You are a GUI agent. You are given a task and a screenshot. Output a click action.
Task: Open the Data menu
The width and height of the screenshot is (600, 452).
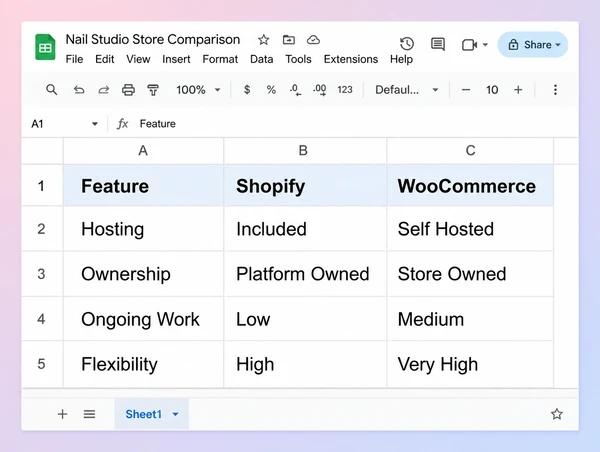click(261, 59)
